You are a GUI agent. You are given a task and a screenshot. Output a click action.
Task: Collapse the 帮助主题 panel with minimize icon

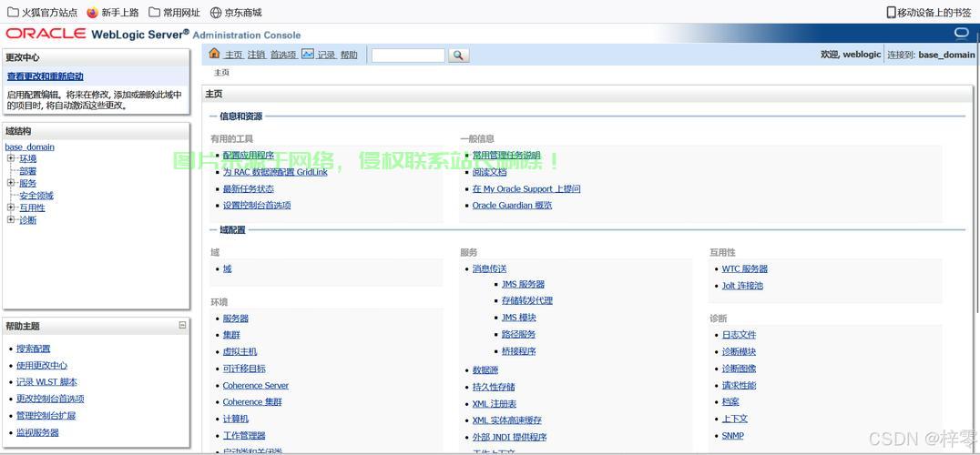[182, 325]
